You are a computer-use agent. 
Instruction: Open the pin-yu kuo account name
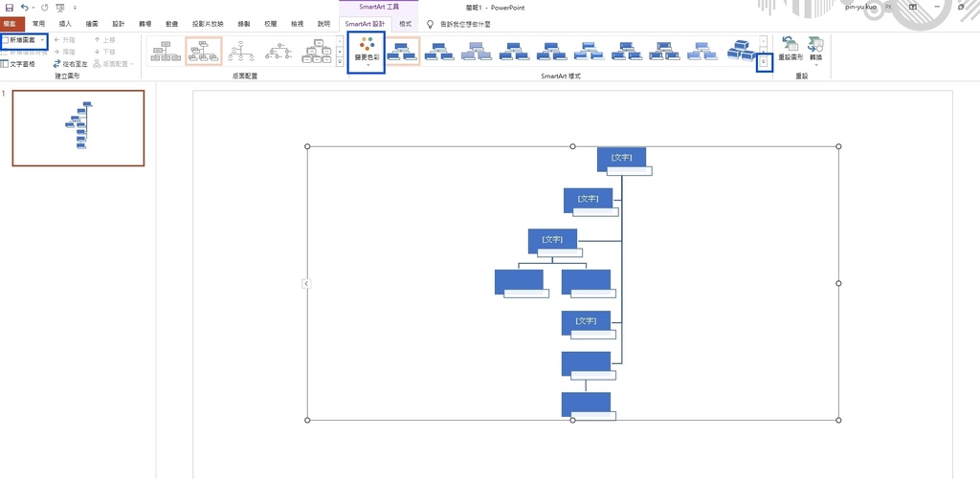[860, 7]
